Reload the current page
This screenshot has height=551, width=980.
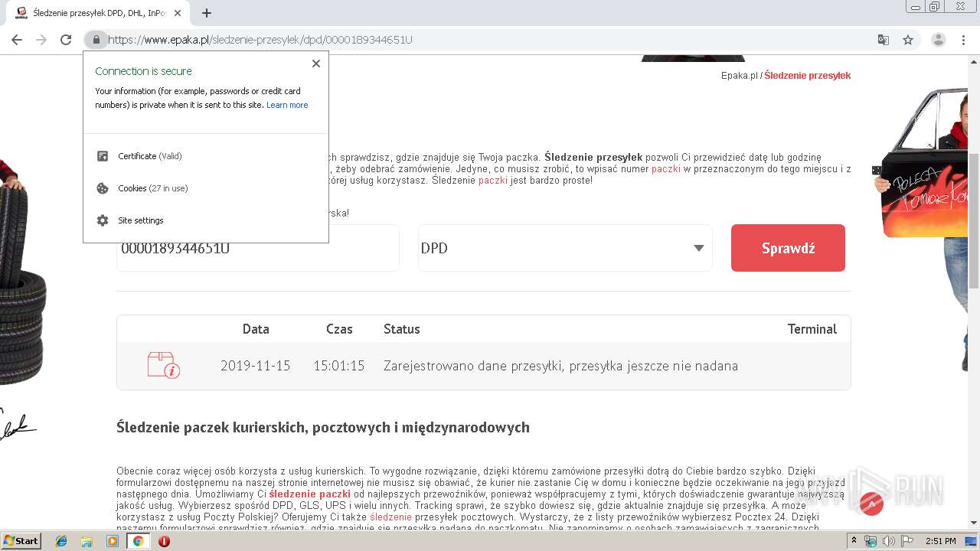[x=66, y=40]
